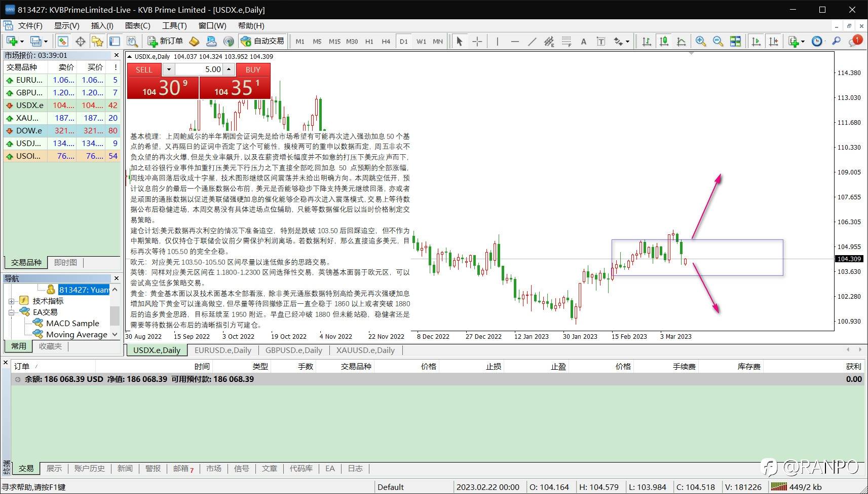This screenshot has height=494, width=868.
Task: Toggle the Market Watch window icon
Action: [x=63, y=41]
